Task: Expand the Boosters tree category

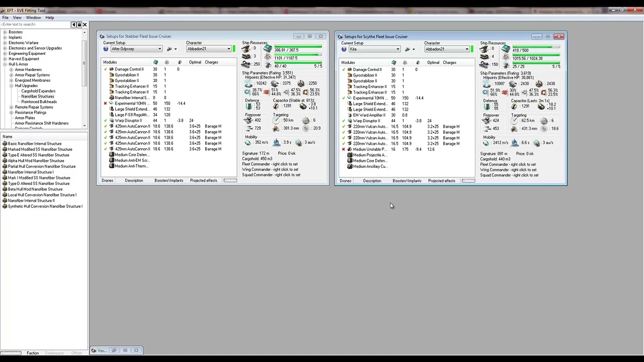Action: point(5,32)
